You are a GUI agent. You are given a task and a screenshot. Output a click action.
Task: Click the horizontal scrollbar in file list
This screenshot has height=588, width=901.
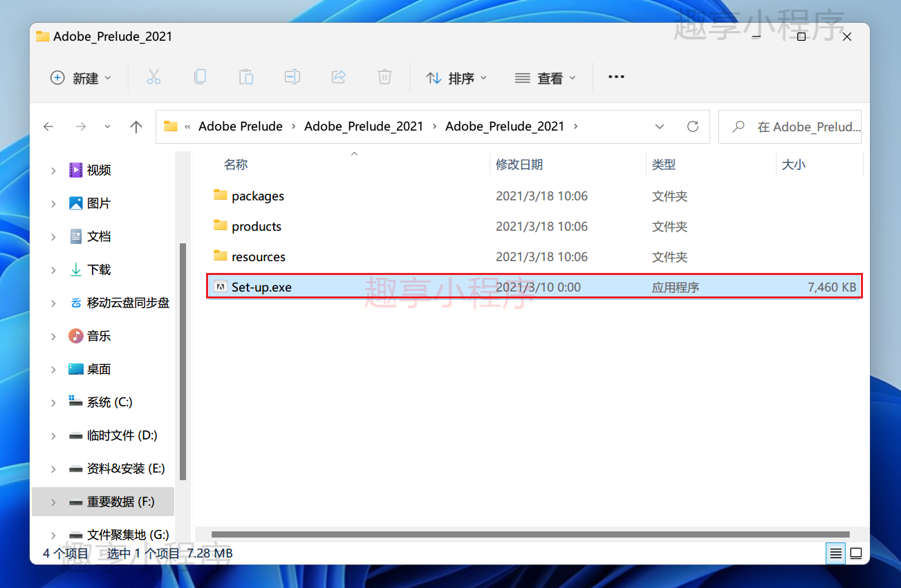tap(530, 534)
